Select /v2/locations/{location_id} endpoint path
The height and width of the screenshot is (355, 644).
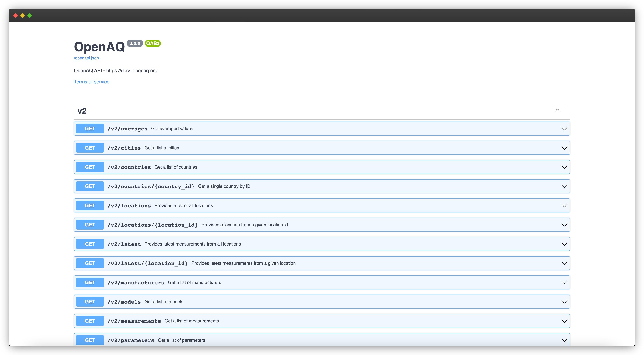coord(153,225)
